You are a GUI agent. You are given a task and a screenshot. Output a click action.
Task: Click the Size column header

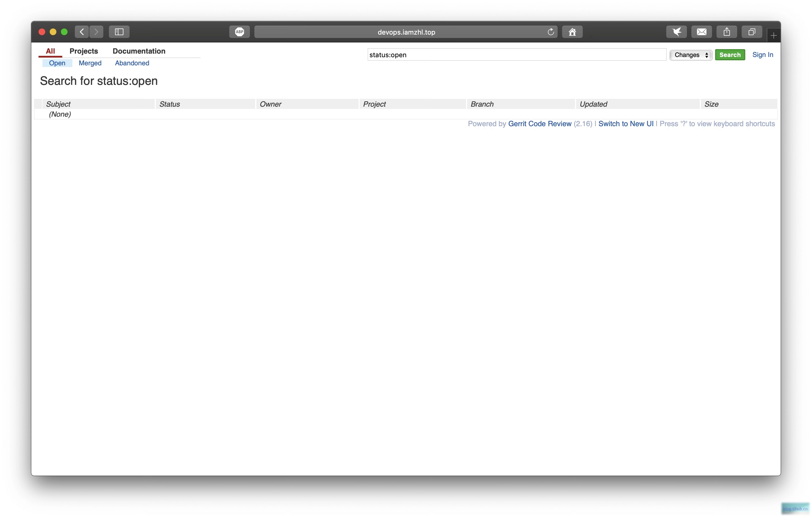739,104
